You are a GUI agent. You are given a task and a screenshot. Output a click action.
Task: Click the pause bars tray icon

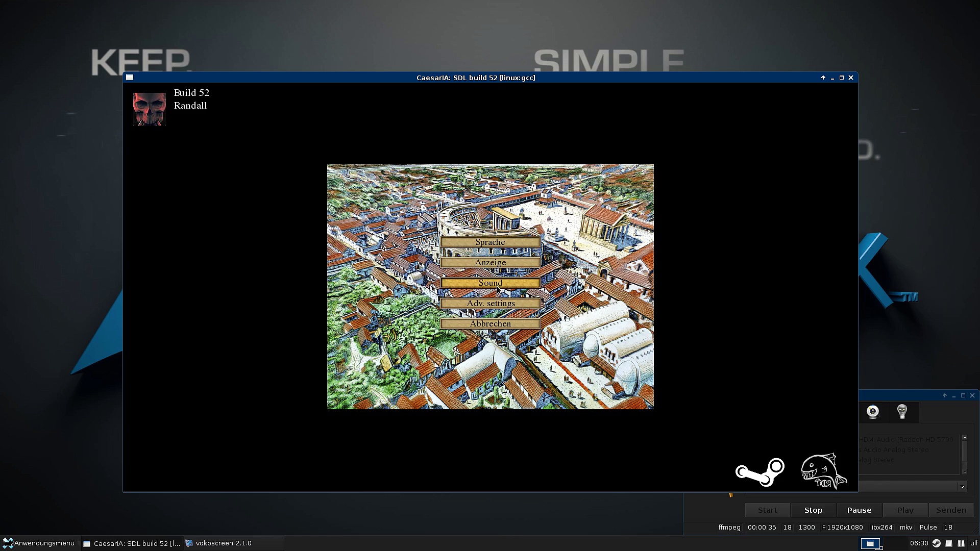click(961, 543)
